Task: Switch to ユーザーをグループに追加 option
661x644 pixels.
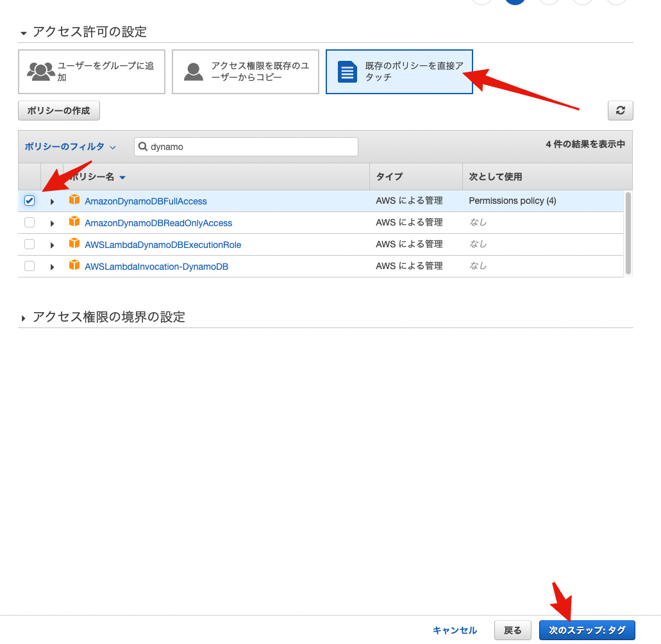Action: pyautogui.click(x=91, y=71)
